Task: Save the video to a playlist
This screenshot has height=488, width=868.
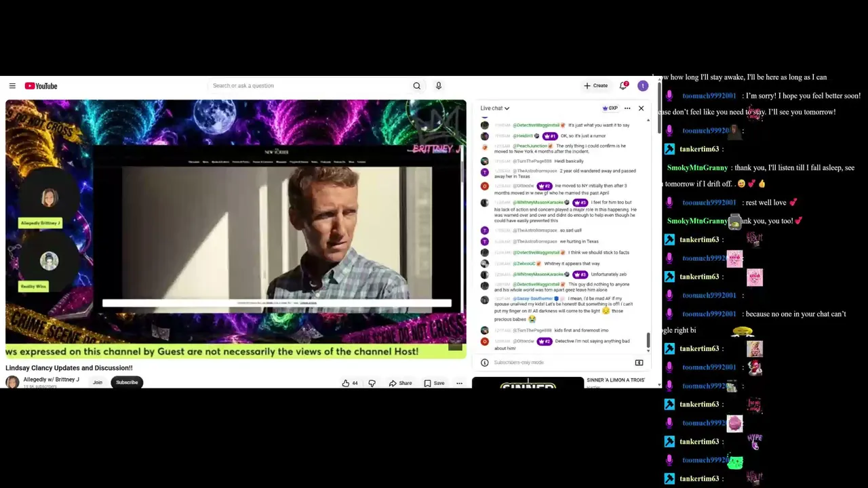Action: [434, 383]
